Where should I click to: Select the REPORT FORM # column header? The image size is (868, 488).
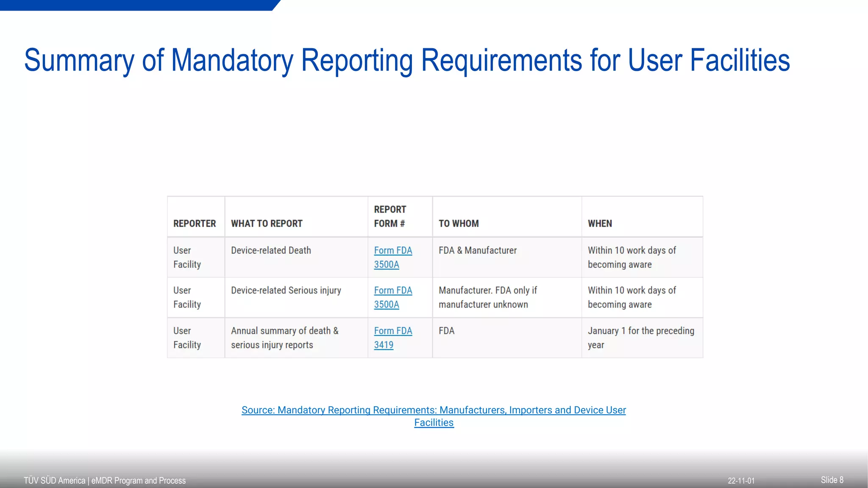tap(390, 216)
